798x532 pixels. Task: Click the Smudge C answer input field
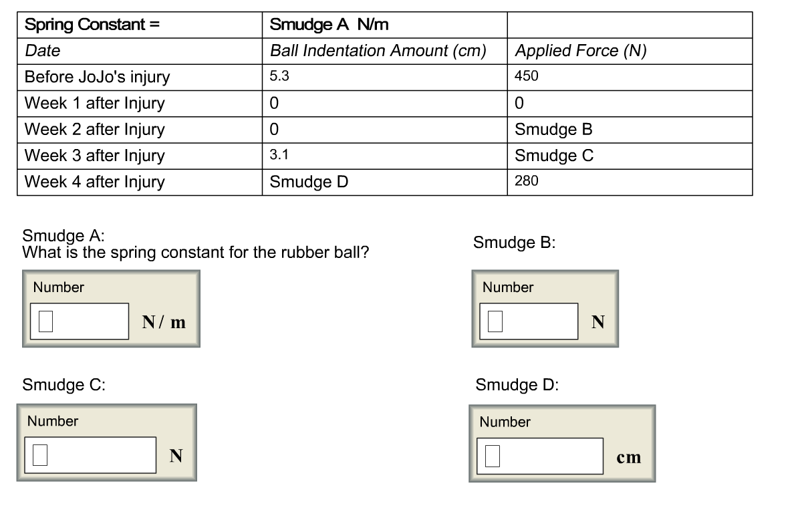coord(90,455)
